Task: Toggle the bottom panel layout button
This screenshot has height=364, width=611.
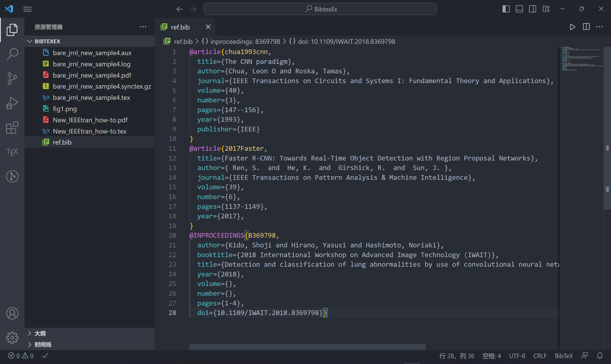Action: 519,9
